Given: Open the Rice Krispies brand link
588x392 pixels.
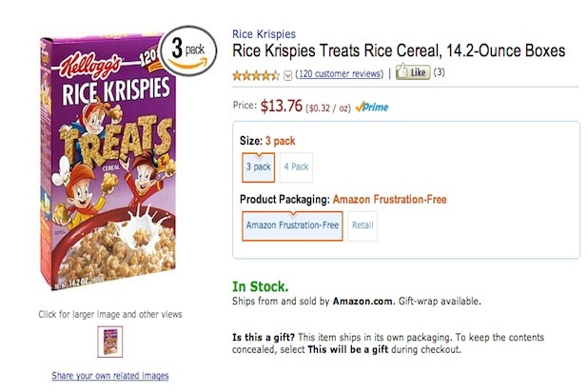Looking at the screenshot, I should click(264, 34).
